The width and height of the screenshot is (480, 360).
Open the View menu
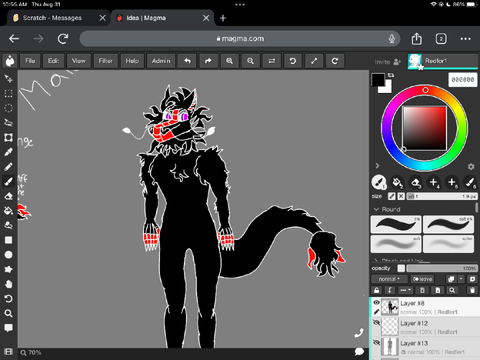click(x=79, y=61)
